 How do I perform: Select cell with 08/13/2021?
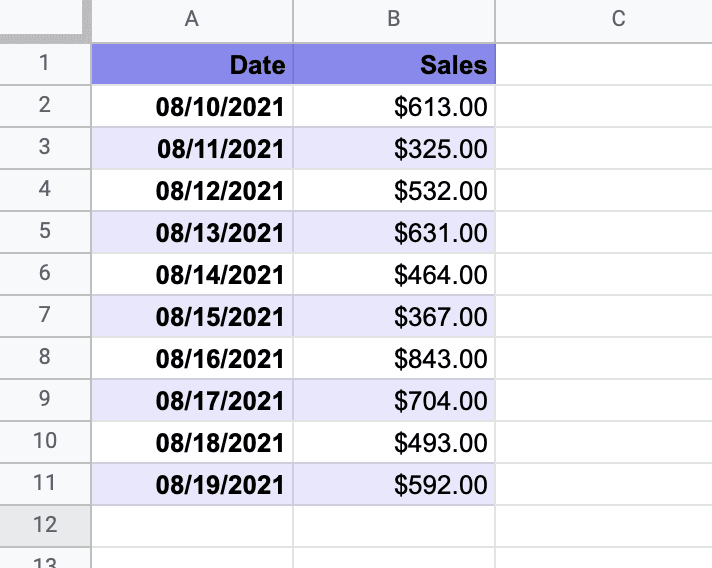(x=193, y=232)
